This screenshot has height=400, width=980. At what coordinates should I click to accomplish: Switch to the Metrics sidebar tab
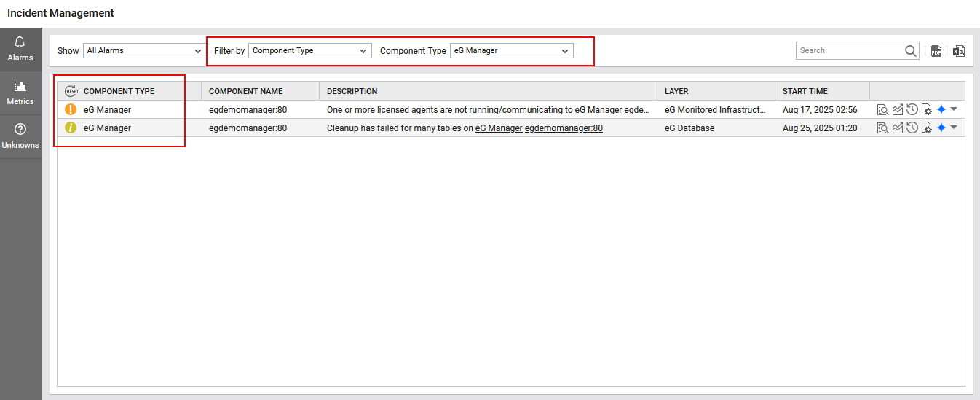pos(20,93)
